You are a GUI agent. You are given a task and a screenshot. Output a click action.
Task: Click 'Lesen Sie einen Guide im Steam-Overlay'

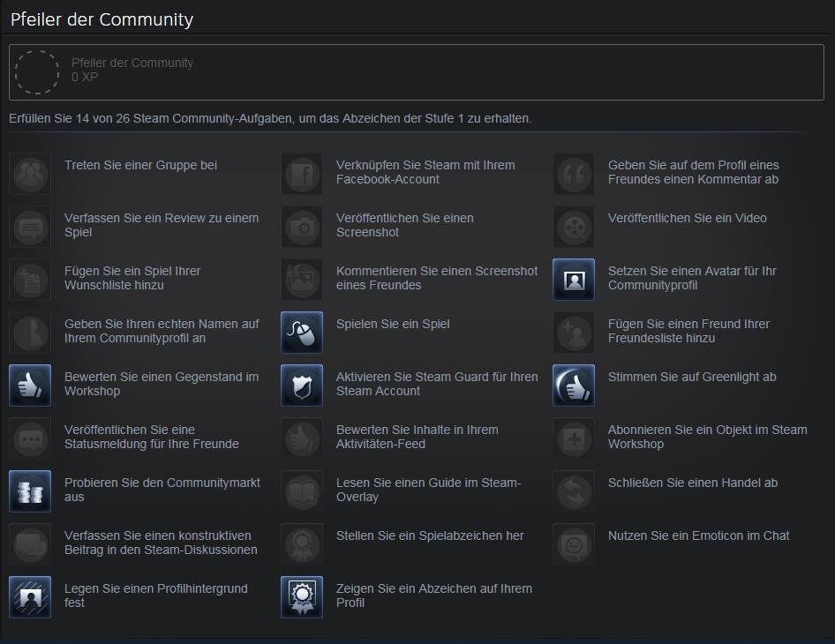pyautogui.click(x=429, y=490)
